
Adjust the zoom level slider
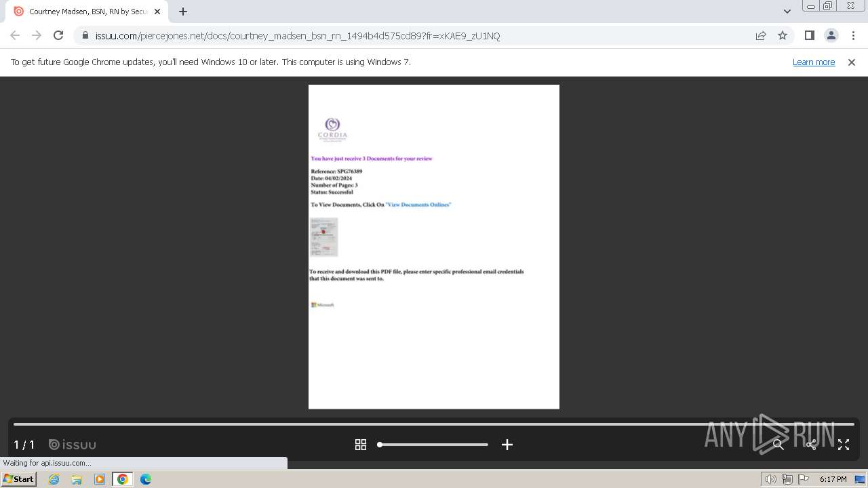433,445
